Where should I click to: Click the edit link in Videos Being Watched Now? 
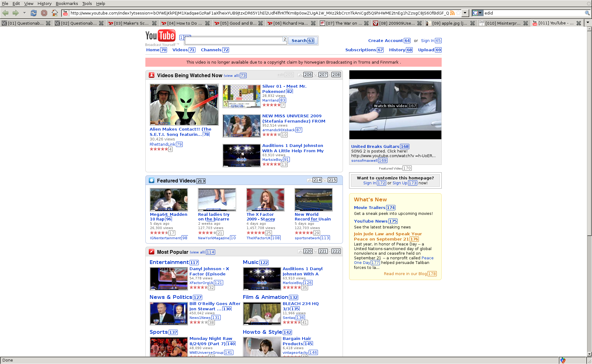coord(281,75)
